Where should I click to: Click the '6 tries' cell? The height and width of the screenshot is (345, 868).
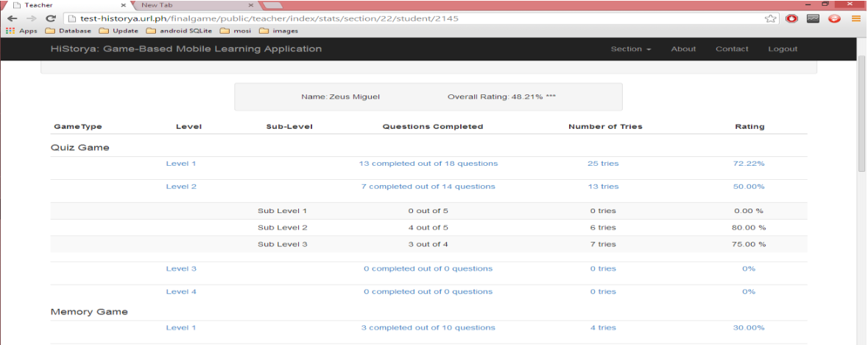(x=603, y=227)
